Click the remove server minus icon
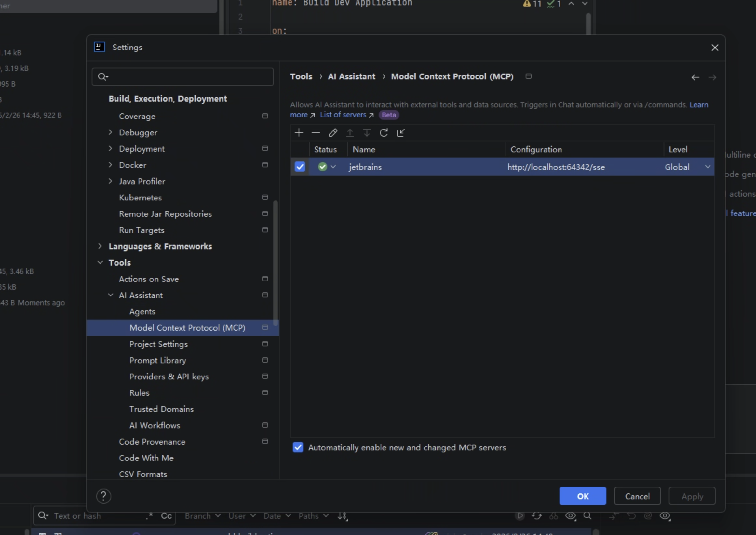This screenshot has height=535, width=756. point(316,133)
